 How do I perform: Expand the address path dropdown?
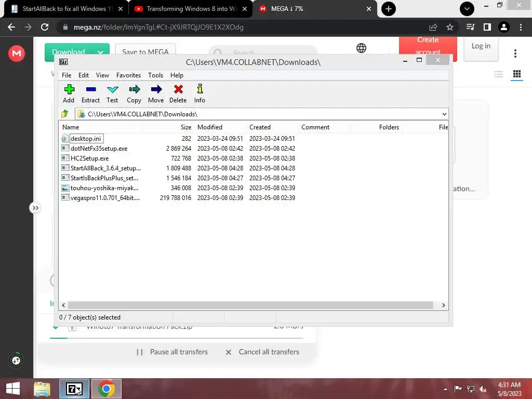tap(444, 114)
